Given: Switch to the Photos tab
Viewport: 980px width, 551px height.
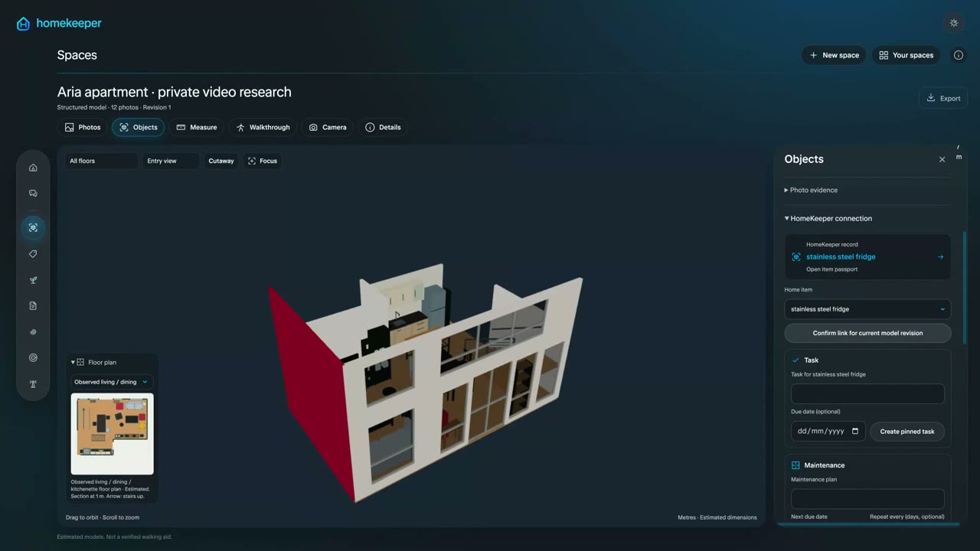Looking at the screenshot, I should (x=83, y=127).
